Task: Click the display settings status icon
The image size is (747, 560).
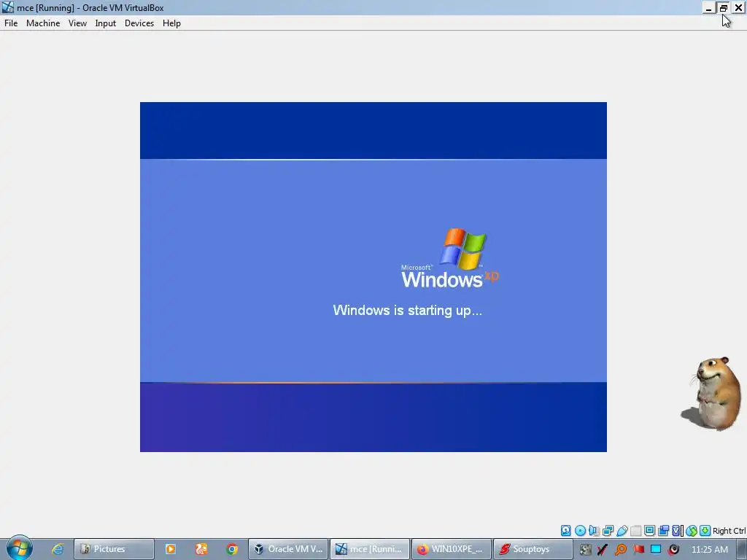Action: (x=649, y=531)
